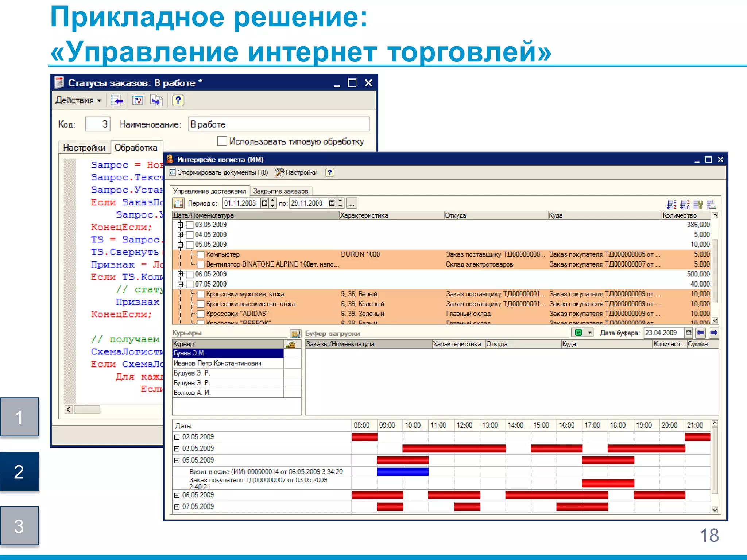Collapse the 05.05.2009 row in timeline dates
Screen dimensions: 747x560
(x=177, y=460)
